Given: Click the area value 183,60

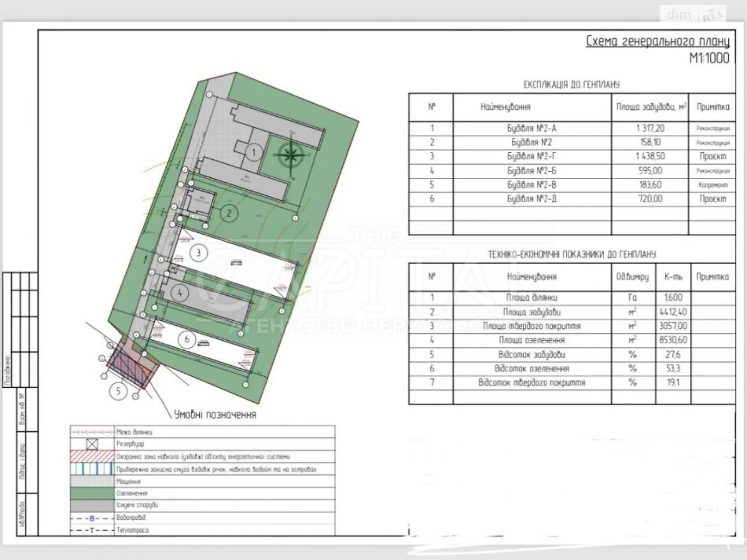Looking at the screenshot, I should 650,185.
